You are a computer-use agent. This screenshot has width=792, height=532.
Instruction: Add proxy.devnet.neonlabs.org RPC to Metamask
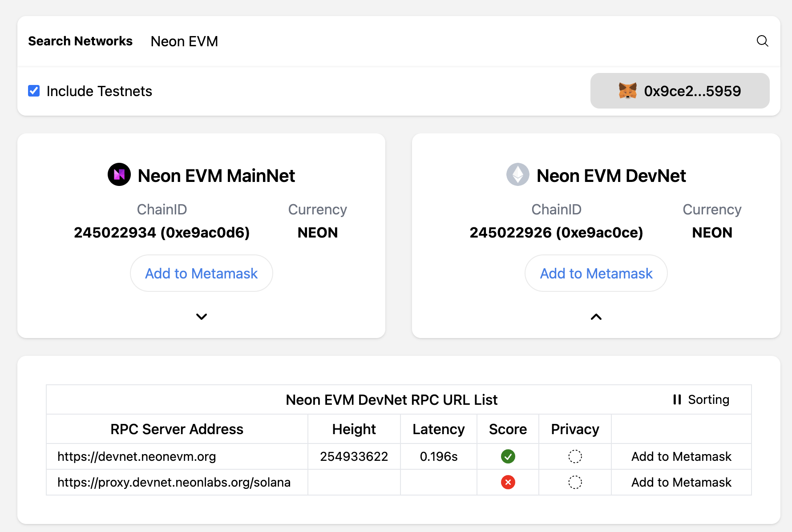click(681, 482)
